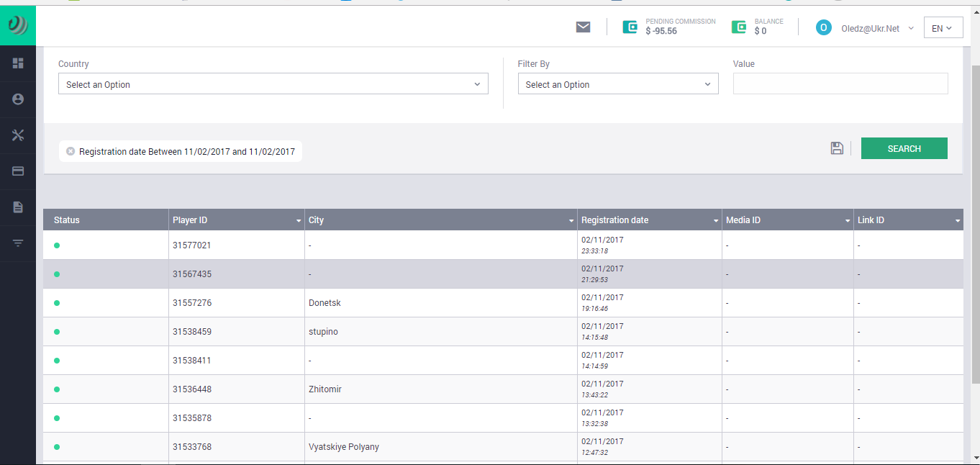Viewport: 980px width, 465px height.
Task: Open the Country dropdown
Action: click(273, 84)
